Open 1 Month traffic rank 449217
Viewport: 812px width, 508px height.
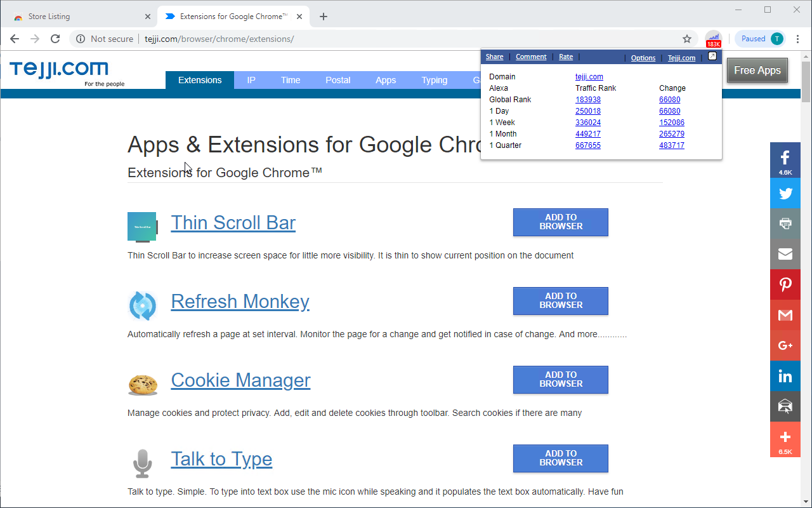[588, 134]
